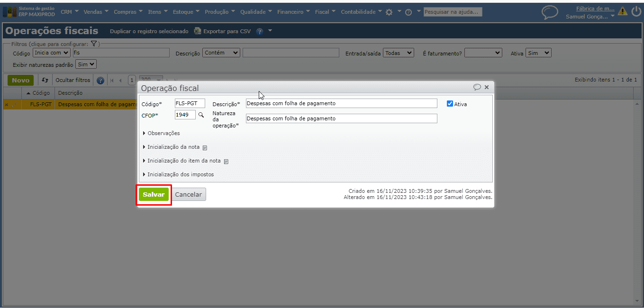The height and width of the screenshot is (308, 644).
Task: Open the Estoque menu
Action: pyautogui.click(x=186, y=12)
